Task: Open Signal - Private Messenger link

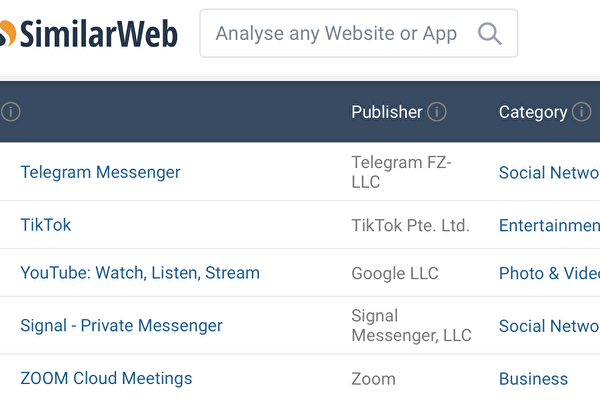Action: 121,326
